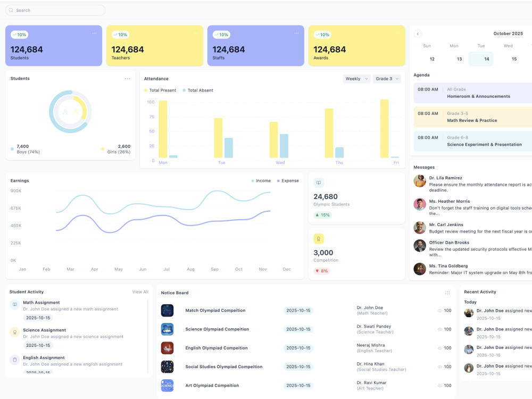Open the Homeroom & Announcements agenda item
Image resolution: width=532 pixels, height=399 pixels.
[x=473, y=93]
